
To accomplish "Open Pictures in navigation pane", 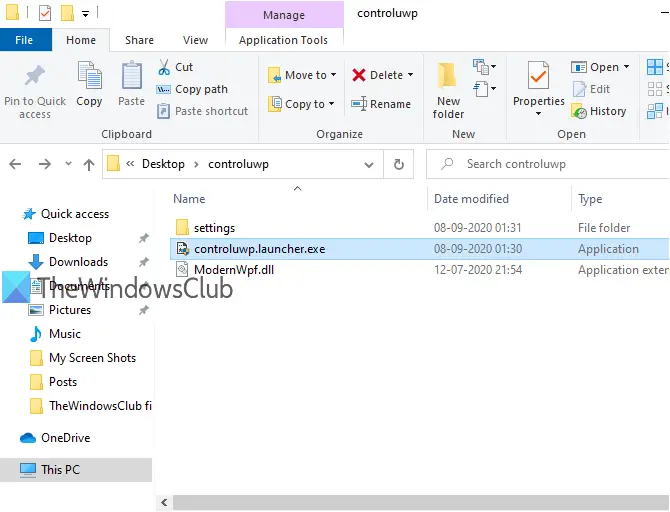I will coord(60,309).
